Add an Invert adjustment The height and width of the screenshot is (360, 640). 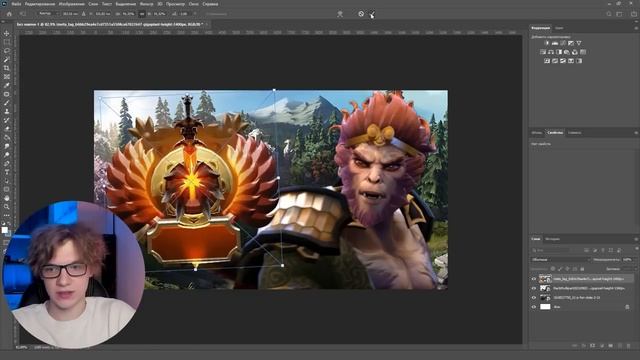[x=547, y=61]
